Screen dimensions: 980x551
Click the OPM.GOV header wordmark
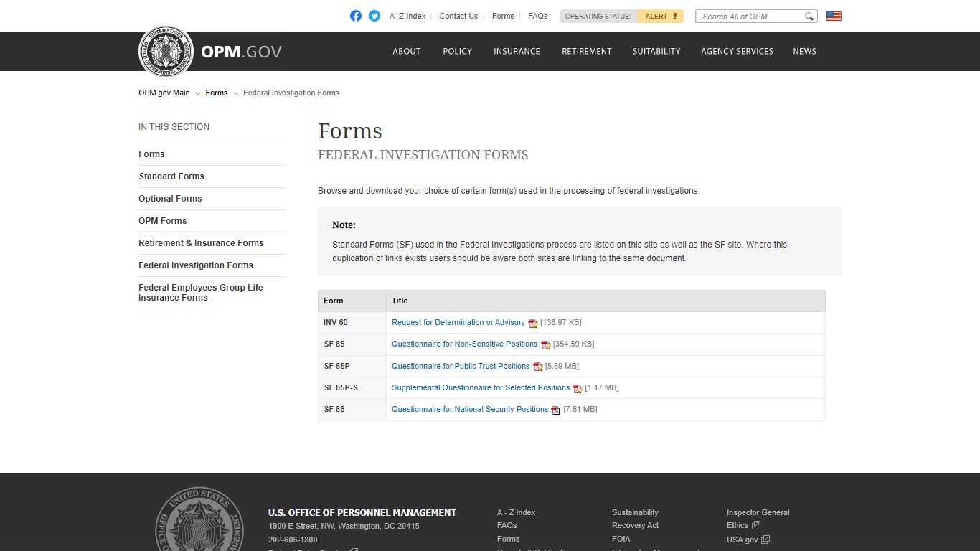coord(241,52)
